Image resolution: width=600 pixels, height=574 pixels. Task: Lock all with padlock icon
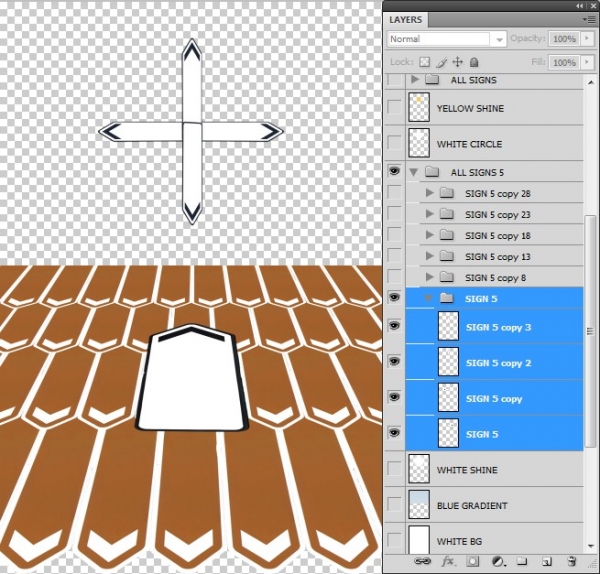(474, 62)
